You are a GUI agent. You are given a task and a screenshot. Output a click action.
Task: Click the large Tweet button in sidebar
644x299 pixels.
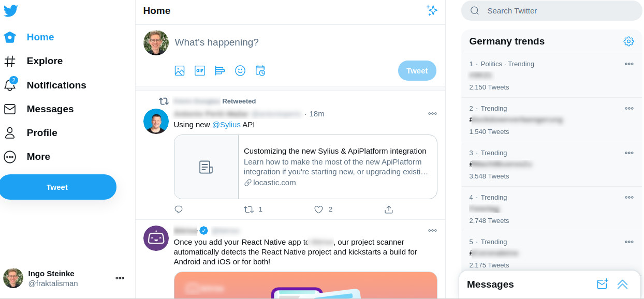pos(57,187)
